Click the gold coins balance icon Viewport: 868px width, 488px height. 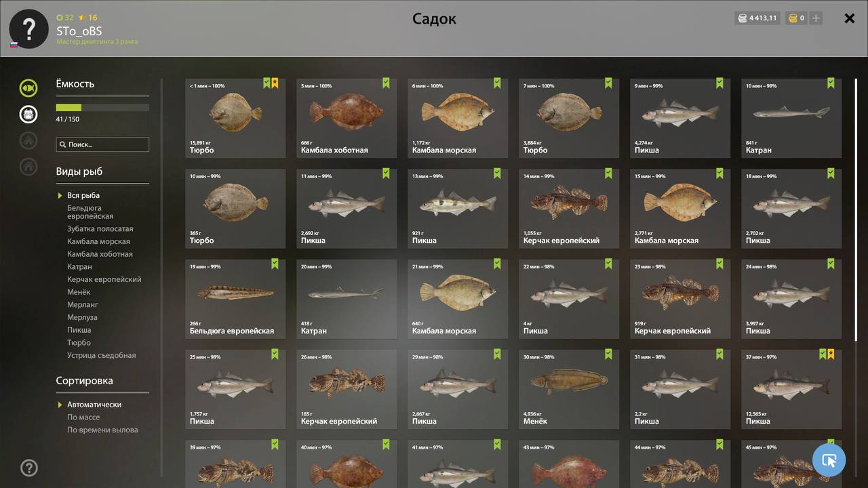[x=793, y=18]
